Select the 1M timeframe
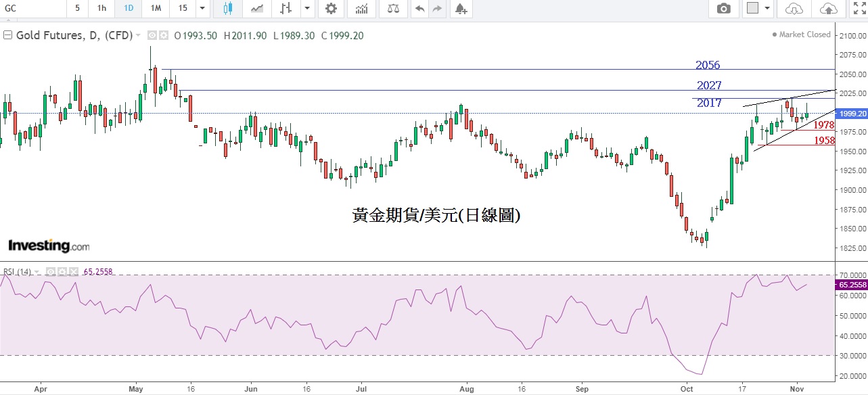868x395 pixels. click(x=156, y=9)
